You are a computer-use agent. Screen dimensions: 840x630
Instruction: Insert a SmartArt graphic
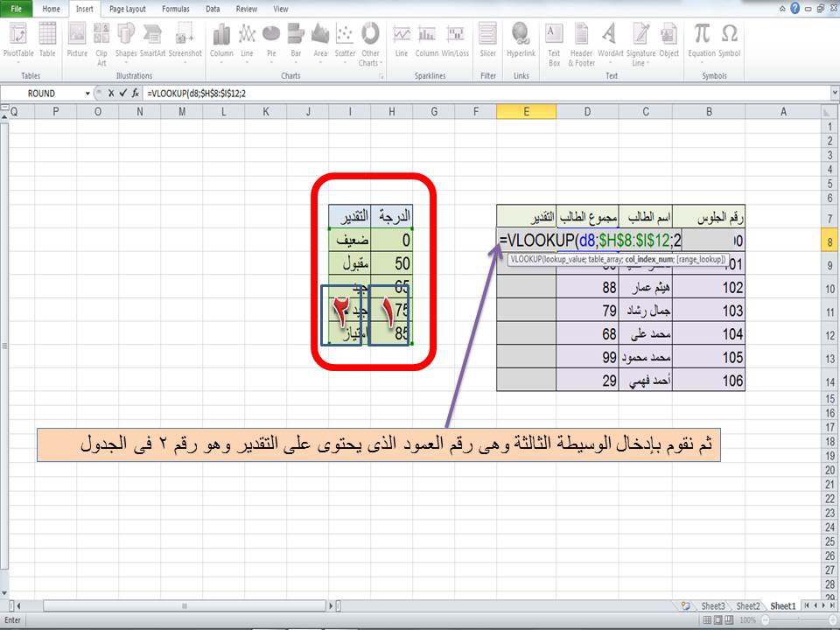tap(152, 40)
